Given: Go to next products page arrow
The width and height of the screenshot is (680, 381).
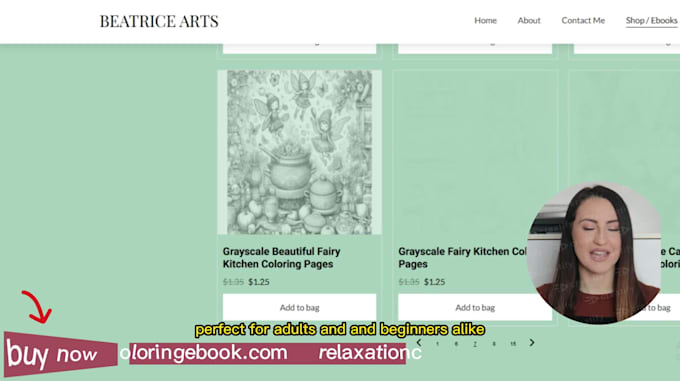Looking at the screenshot, I should [532, 343].
